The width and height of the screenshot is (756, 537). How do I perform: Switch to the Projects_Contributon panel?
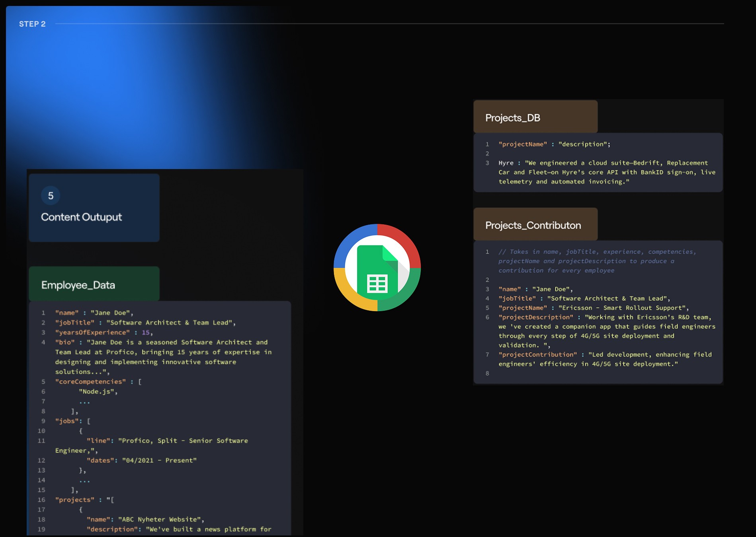pos(533,225)
